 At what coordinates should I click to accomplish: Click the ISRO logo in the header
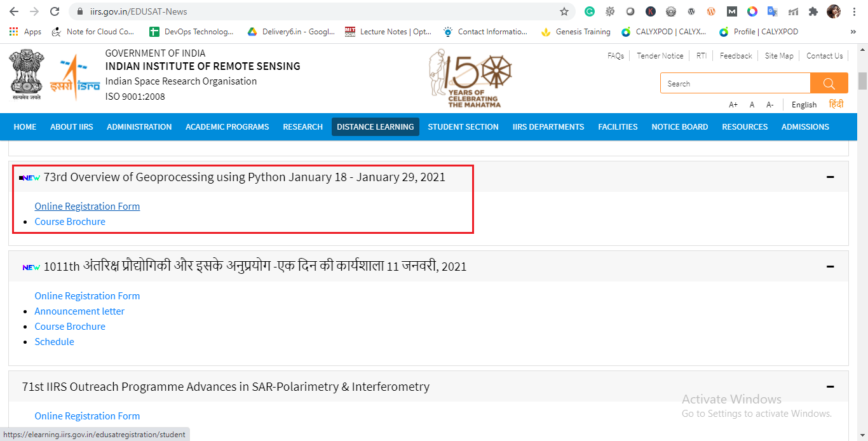tap(76, 76)
